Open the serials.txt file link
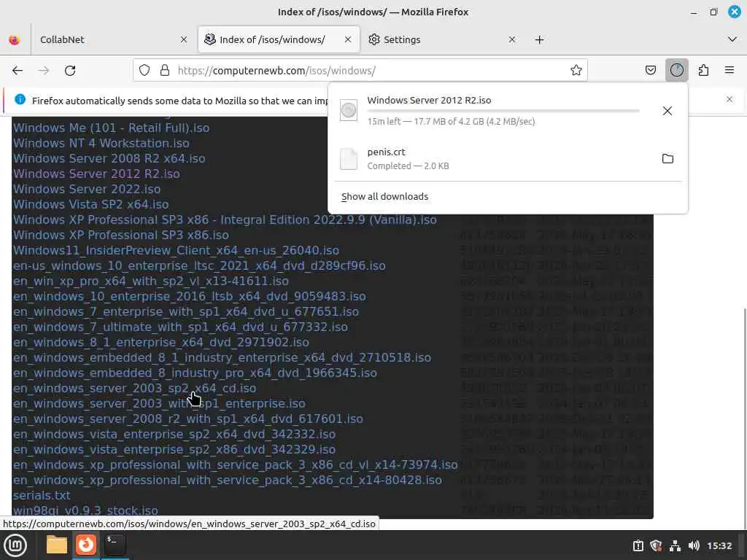 click(x=42, y=495)
